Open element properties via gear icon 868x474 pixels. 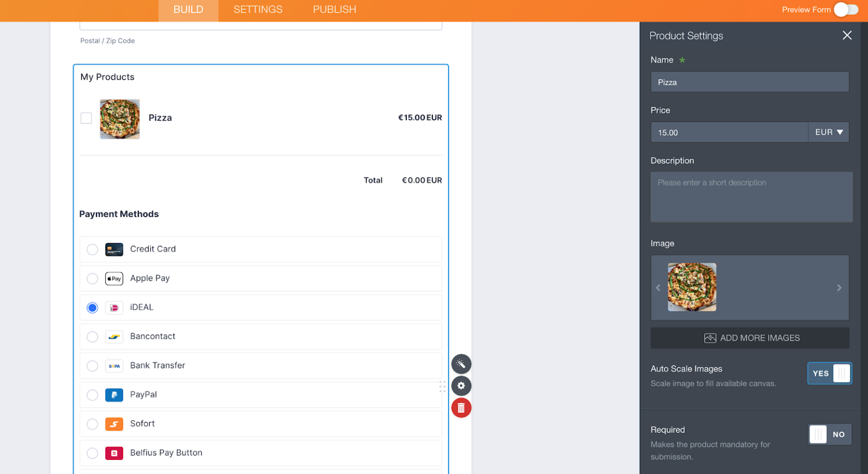[x=461, y=386]
